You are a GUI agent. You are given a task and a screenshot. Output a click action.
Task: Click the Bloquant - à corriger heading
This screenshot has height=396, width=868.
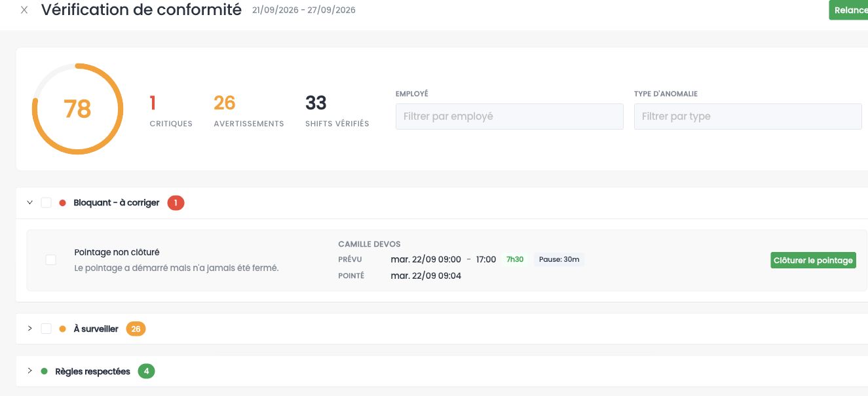117,203
